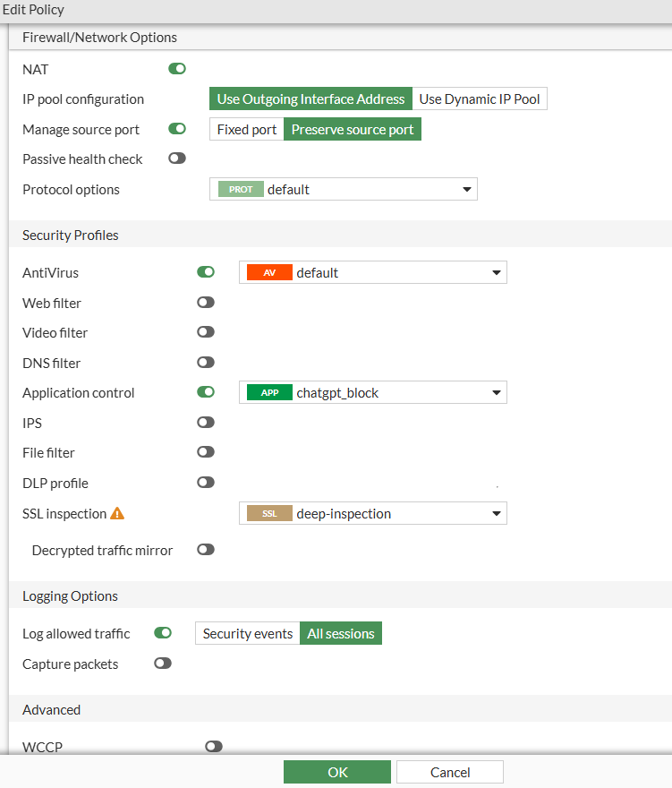The width and height of the screenshot is (672, 788).
Task: Click the green APP profile badge
Action: click(269, 393)
